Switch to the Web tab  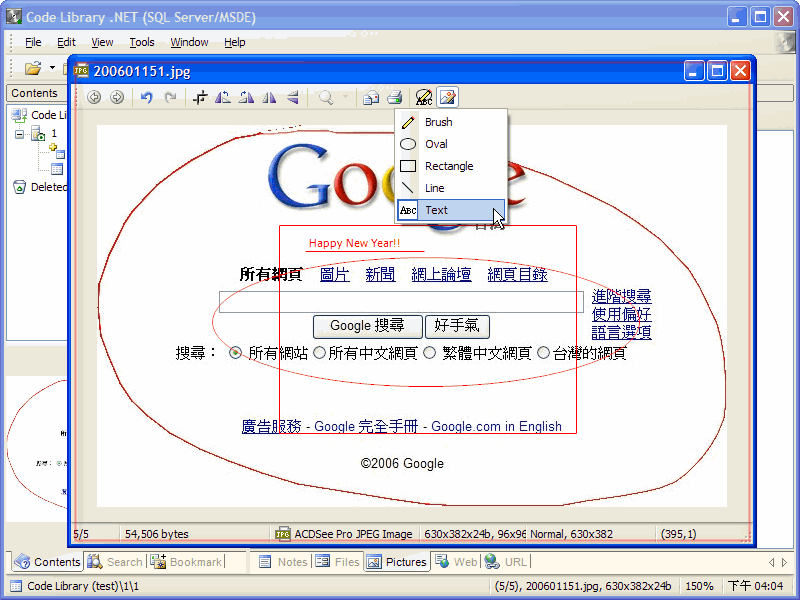pos(457,562)
